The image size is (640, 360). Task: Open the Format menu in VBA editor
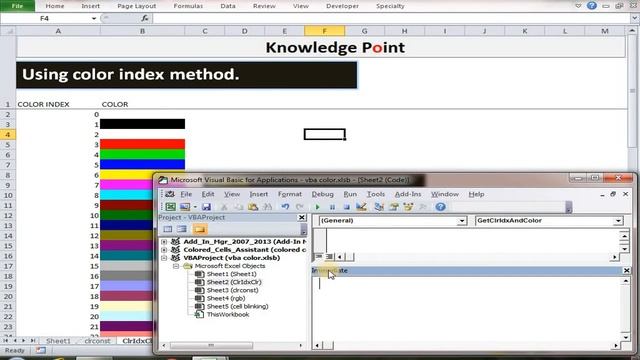pos(289,194)
